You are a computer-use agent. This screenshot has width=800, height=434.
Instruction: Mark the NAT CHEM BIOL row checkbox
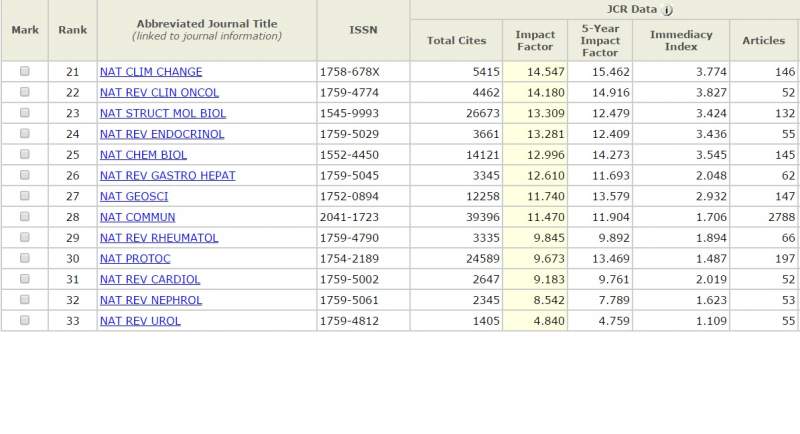[24, 154]
